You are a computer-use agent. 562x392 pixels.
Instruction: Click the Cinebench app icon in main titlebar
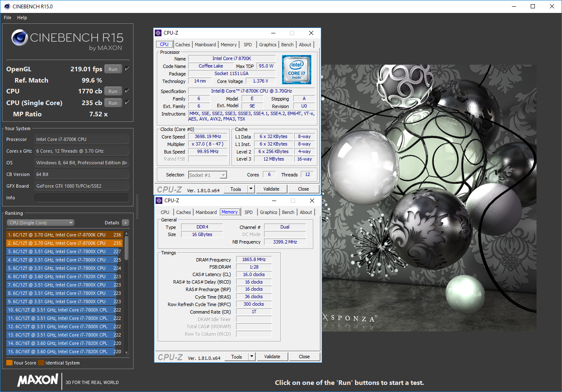tap(7, 6)
